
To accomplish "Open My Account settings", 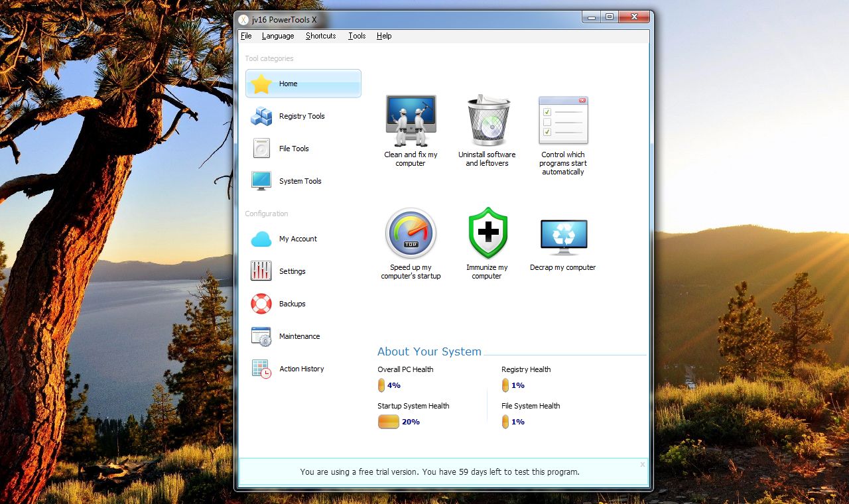I will coord(298,239).
